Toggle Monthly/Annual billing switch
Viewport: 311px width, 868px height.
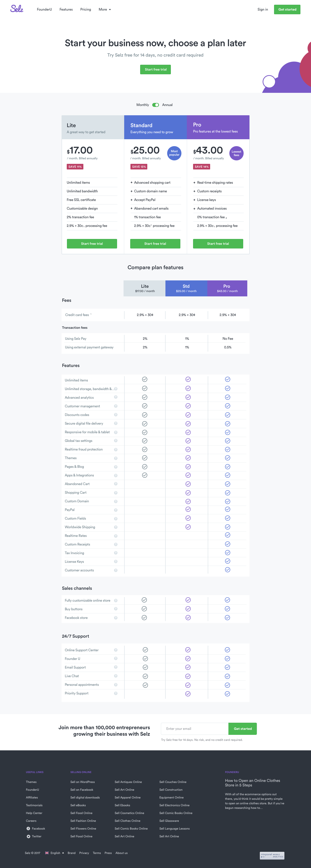(156, 105)
